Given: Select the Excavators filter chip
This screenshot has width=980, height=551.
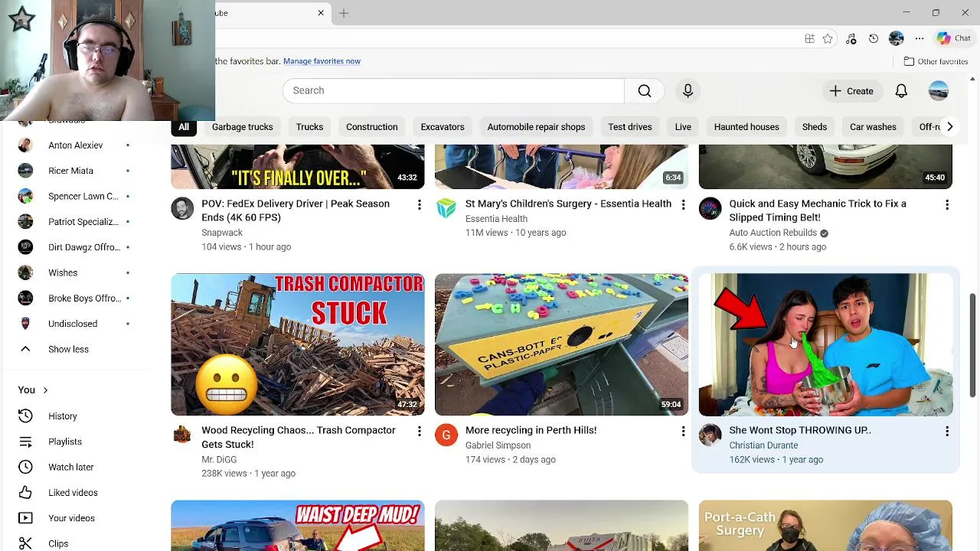Looking at the screenshot, I should point(443,127).
